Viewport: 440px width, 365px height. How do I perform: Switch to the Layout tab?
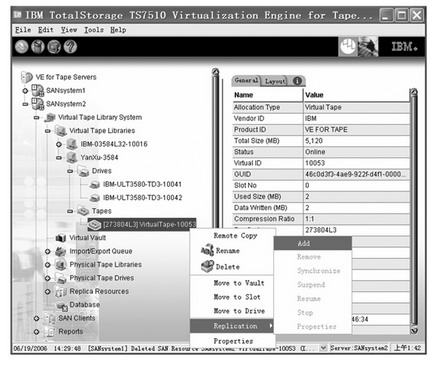click(x=275, y=81)
